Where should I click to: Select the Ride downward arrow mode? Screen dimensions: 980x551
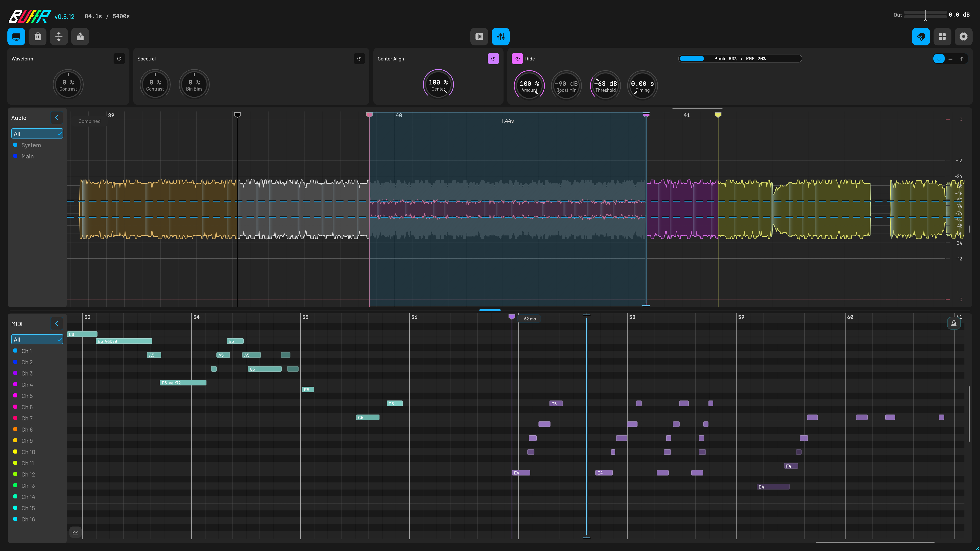point(939,59)
